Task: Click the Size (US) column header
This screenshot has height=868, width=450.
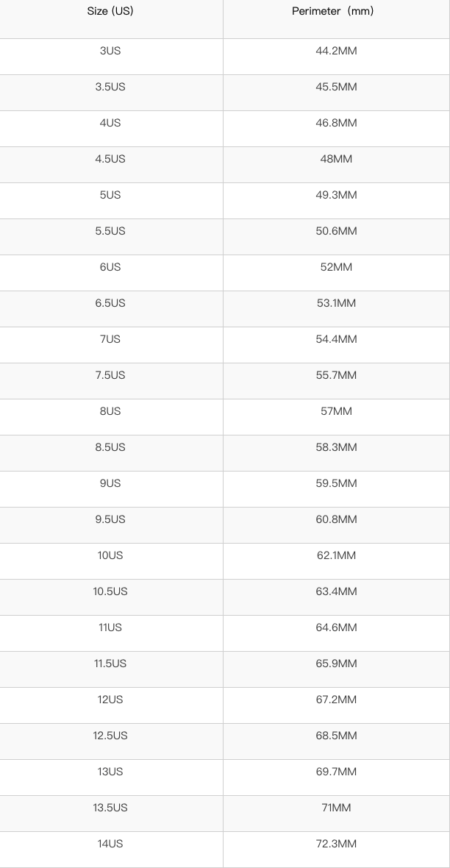Action: (x=110, y=12)
